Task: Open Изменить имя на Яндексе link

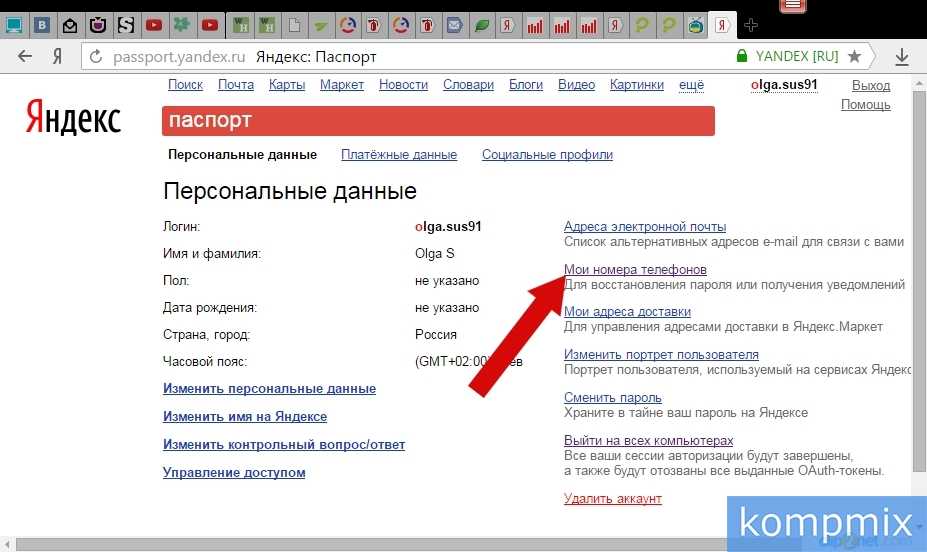Action: [x=245, y=417]
